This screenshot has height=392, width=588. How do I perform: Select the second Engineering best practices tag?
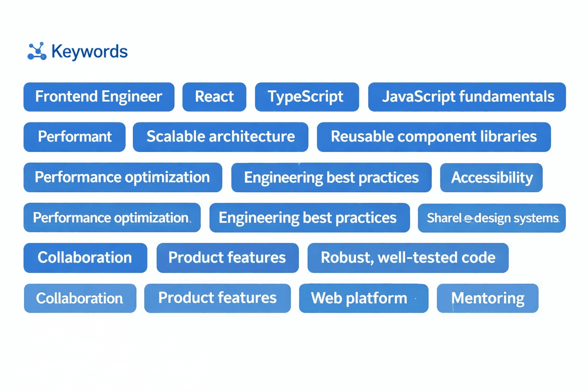(309, 217)
